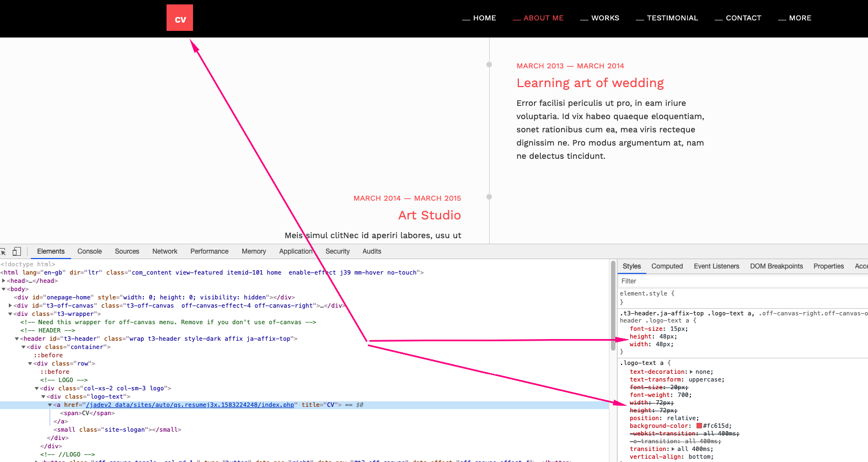Screen dimensions: 868x462
Task: Collapse the body element node
Action: (x=4, y=289)
